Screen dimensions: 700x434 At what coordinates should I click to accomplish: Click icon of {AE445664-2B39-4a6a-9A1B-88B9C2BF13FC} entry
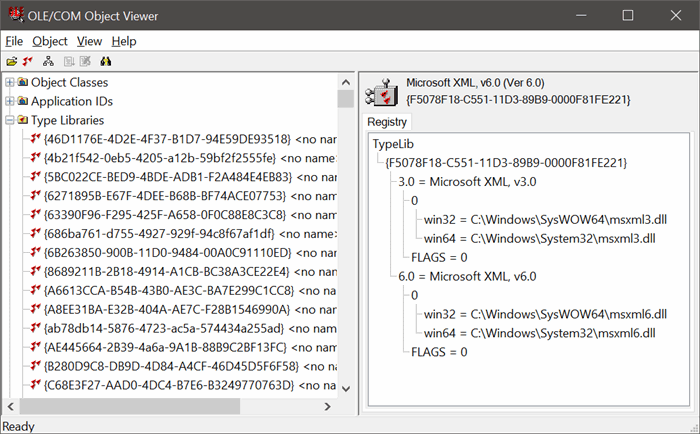[x=36, y=347]
